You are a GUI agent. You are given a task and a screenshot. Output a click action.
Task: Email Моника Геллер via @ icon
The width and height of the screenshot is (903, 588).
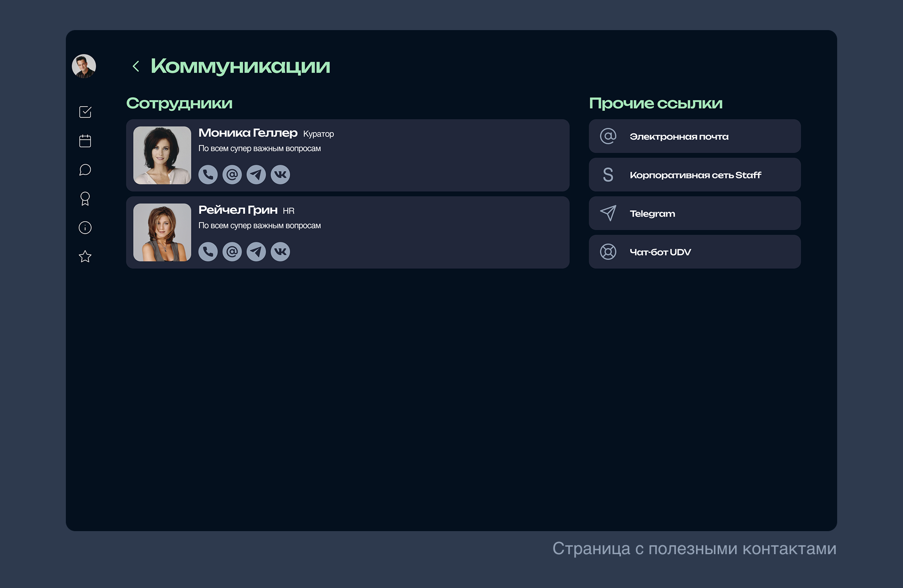(232, 174)
